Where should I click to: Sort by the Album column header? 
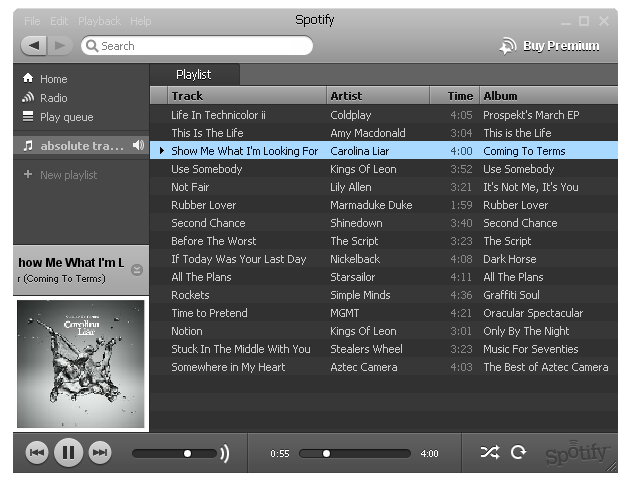tap(549, 96)
